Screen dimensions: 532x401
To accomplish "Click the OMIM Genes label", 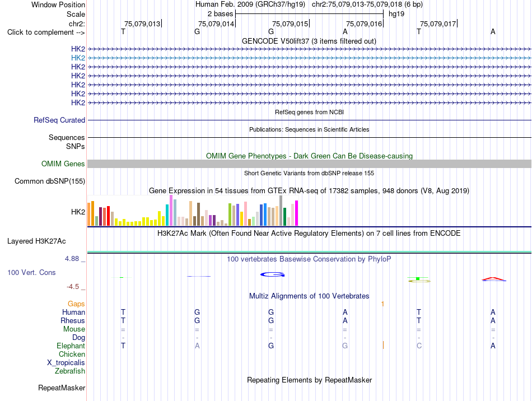I will (x=63, y=164).
